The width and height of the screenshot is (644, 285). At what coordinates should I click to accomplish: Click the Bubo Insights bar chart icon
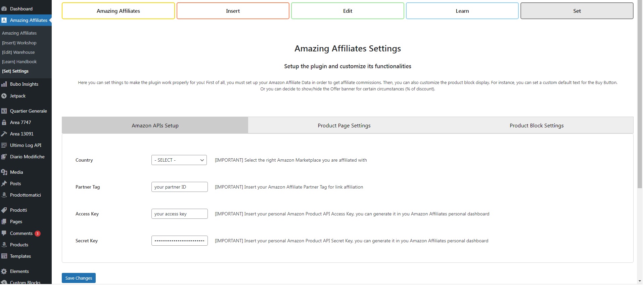click(4, 84)
